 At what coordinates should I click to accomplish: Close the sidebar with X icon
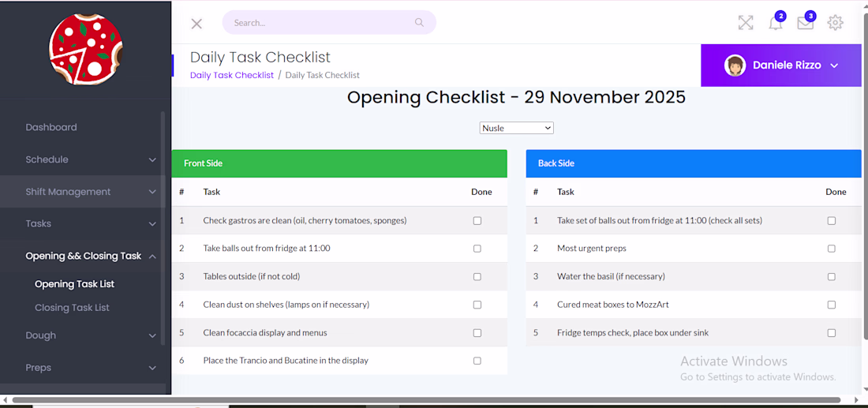[x=196, y=24]
